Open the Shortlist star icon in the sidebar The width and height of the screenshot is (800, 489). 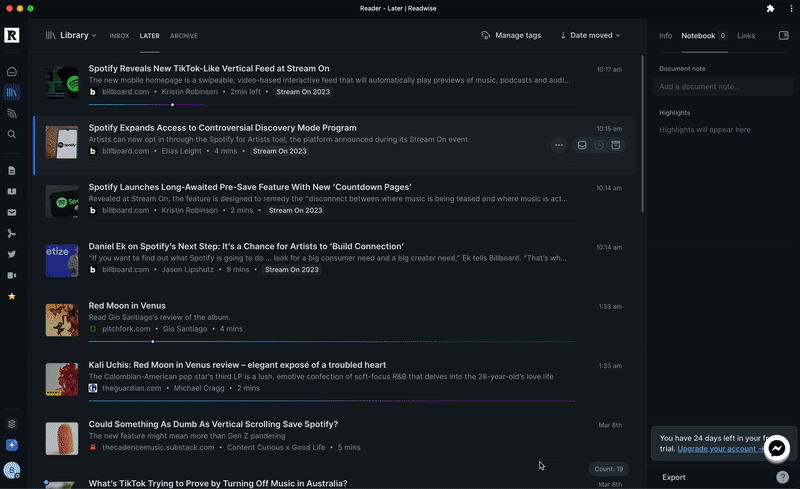click(x=12, y=296)
